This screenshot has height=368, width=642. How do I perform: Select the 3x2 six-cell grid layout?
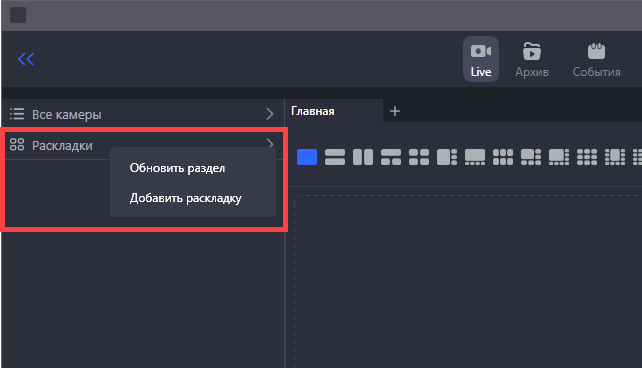click(x=503, y=157)
